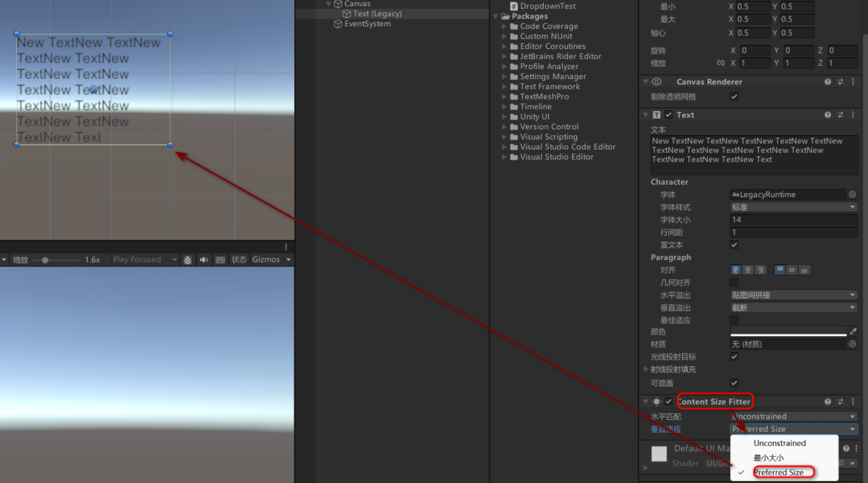Image resolution: width=868 pixels, height=483 pixels.
Task: Open the text color swatch
Action: [789, 331]
